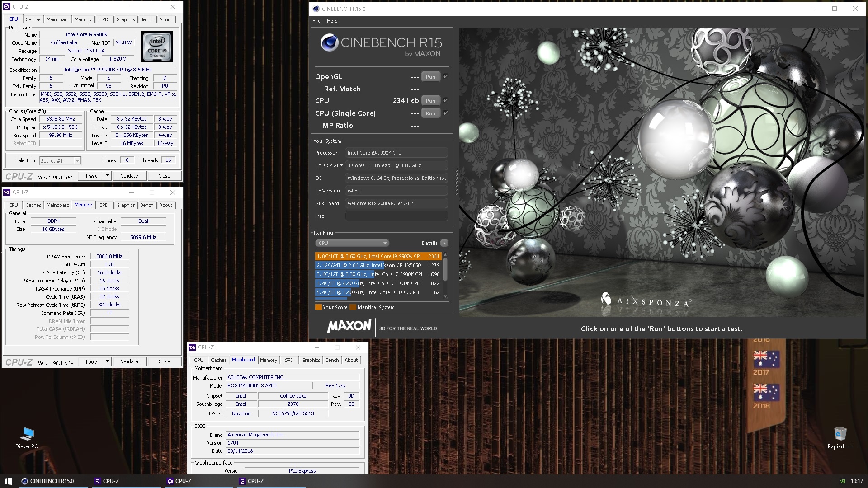Run the CPU benchmark

(430, 101)
